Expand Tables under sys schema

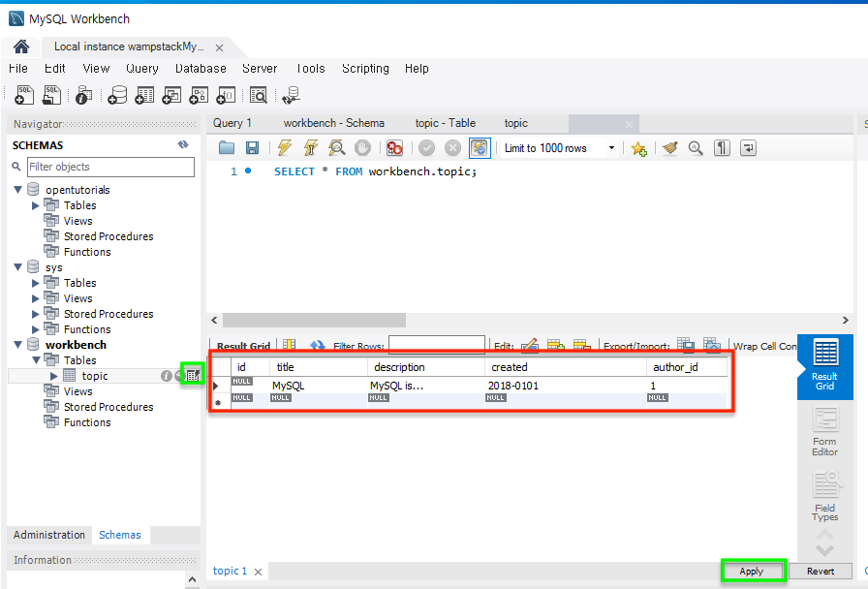click(36, 283)
